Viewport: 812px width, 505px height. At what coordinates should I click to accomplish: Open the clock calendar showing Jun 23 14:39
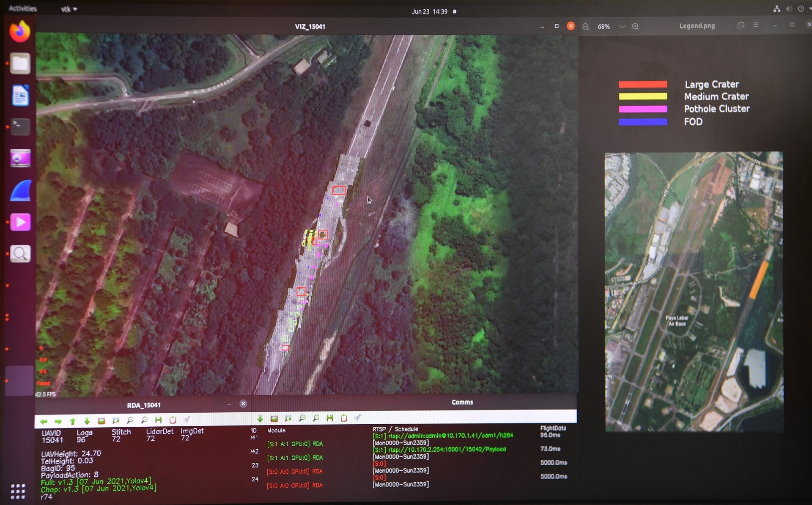click(429, 11)
